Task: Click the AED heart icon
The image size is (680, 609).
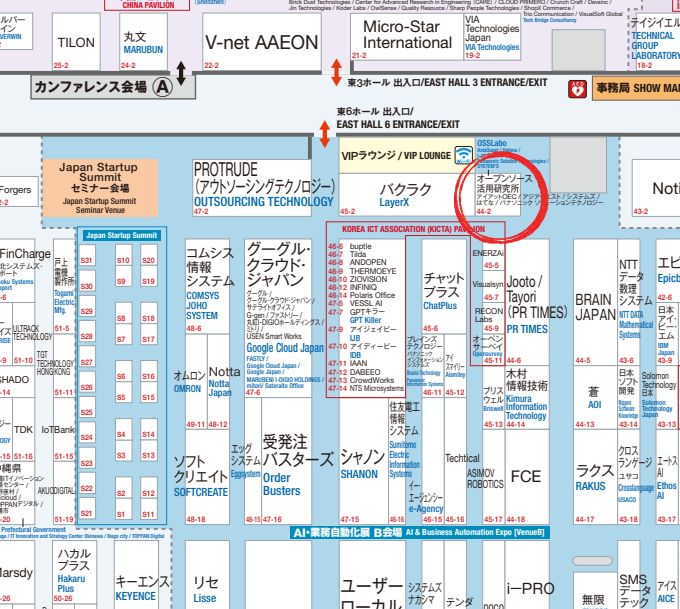Action: 577,89
